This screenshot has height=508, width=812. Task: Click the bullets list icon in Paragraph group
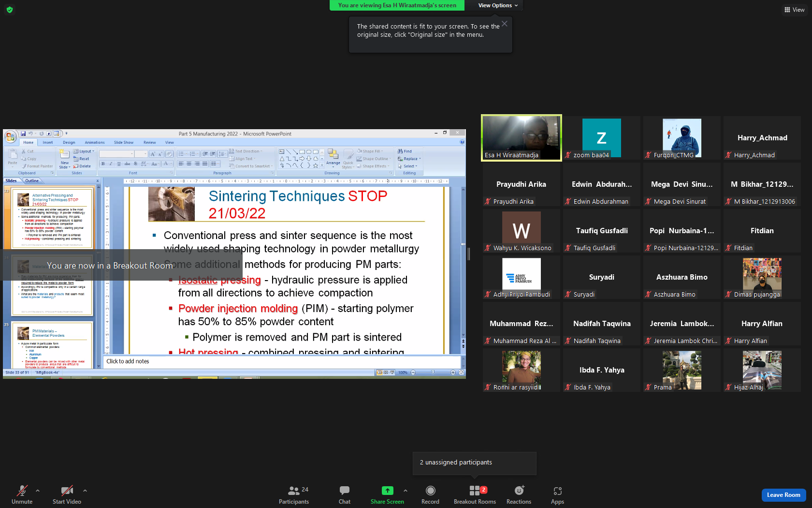pyautogui.click(x=181, y=154)
